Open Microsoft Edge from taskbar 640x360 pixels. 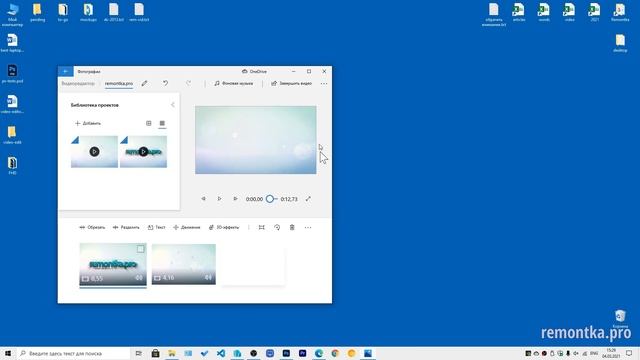coord(319,353)
